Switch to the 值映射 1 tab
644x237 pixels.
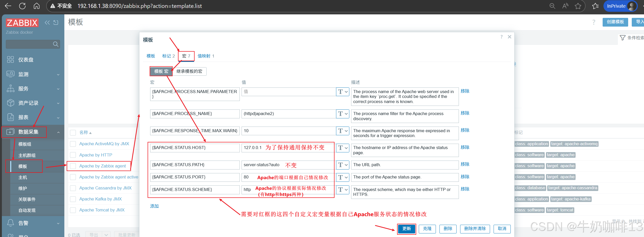coord(206,56)
